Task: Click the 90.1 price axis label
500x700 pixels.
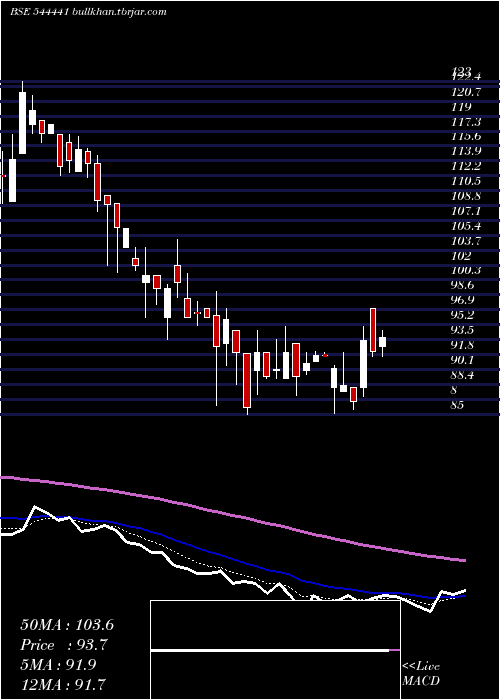Action: click(463, 360)
